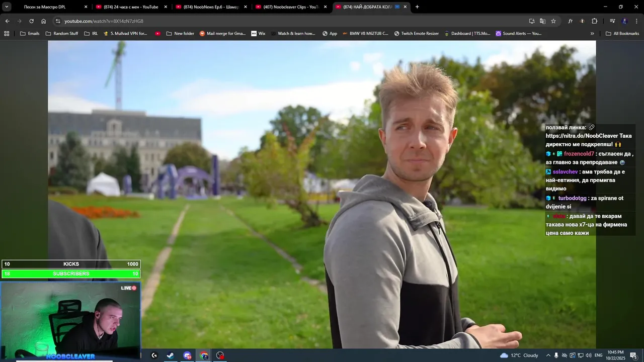Switch to 'Песен за Маестро DPL' tab
Screen dimensions: 644x362
tap(52, 7)
